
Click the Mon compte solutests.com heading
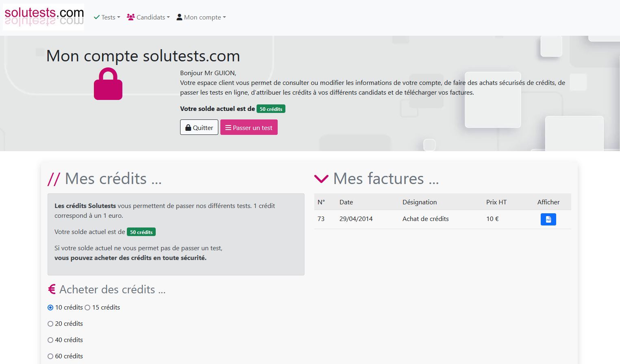[x=143, y=56]
